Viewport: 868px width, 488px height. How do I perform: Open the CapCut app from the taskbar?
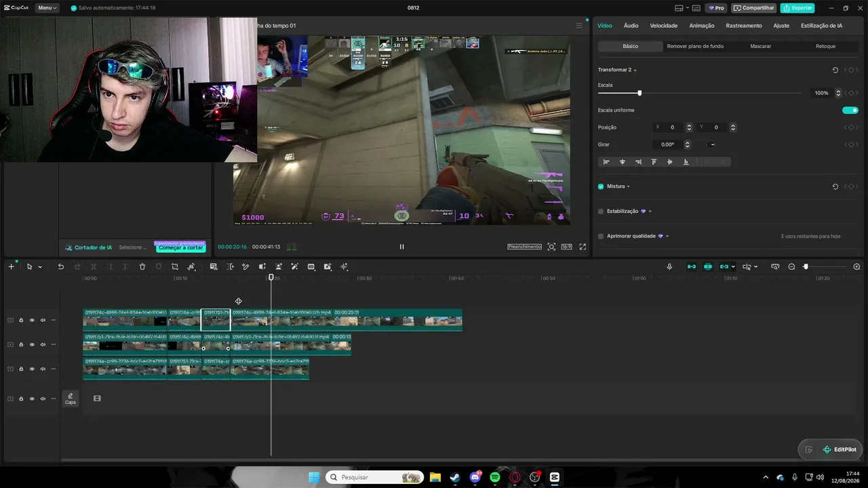pos(554,477)
